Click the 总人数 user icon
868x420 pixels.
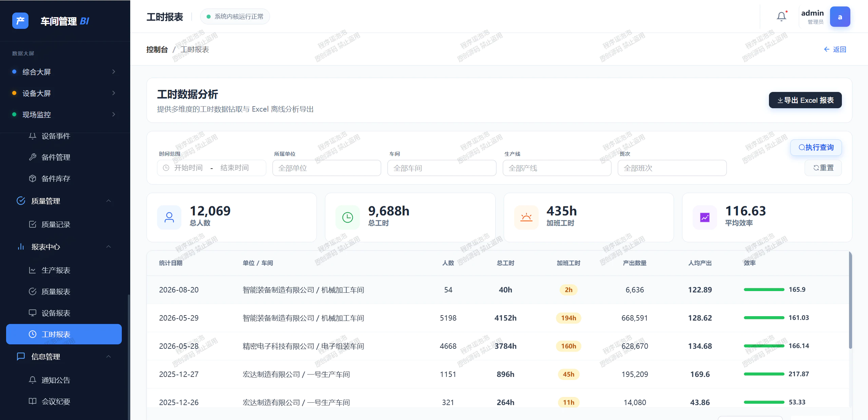tap(169, 217)
